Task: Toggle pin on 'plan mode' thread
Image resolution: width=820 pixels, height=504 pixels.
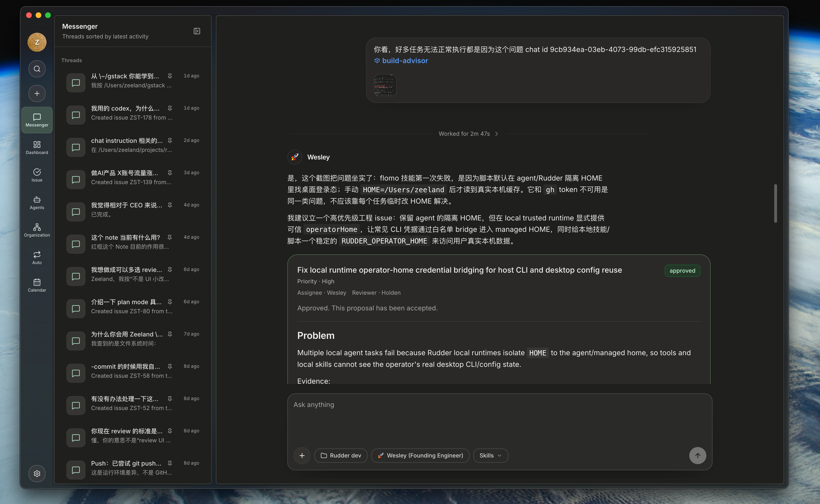Action: pos(170,302)
